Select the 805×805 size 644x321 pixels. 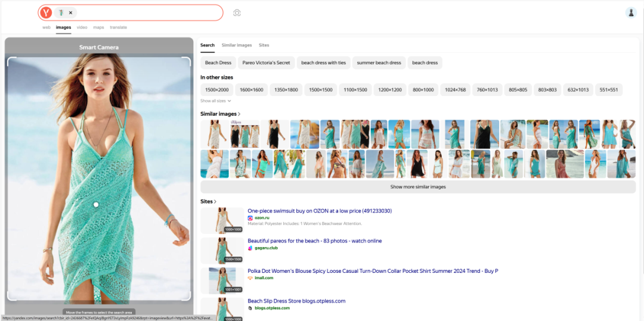(518, 90)
